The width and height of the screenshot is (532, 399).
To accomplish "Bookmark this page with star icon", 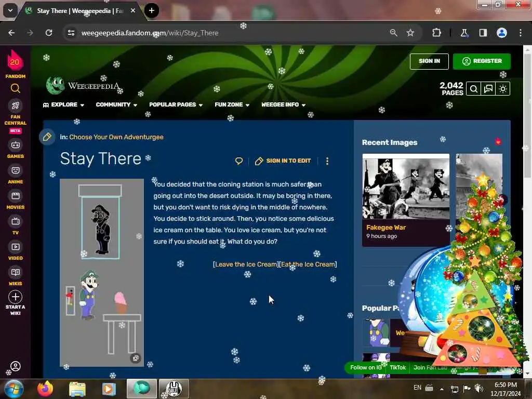I will (410, 33).
